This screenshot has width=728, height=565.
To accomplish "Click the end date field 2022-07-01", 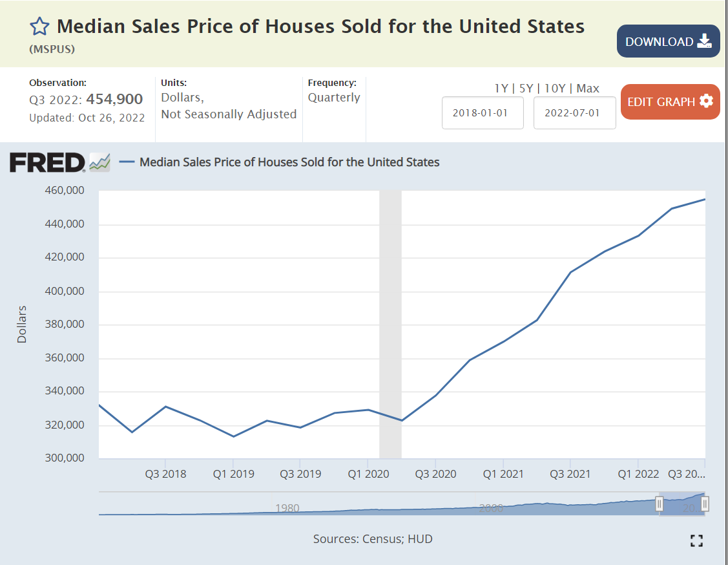I will pyautogui.click(x=574, y=112).
